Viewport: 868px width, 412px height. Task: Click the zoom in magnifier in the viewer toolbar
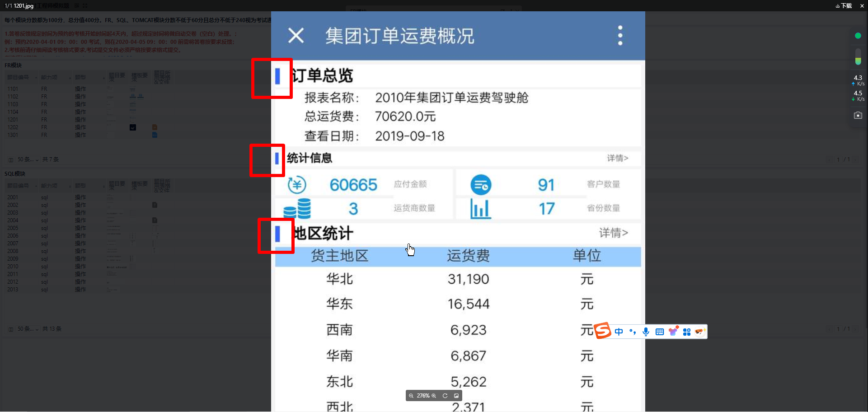tap(434, 396)
